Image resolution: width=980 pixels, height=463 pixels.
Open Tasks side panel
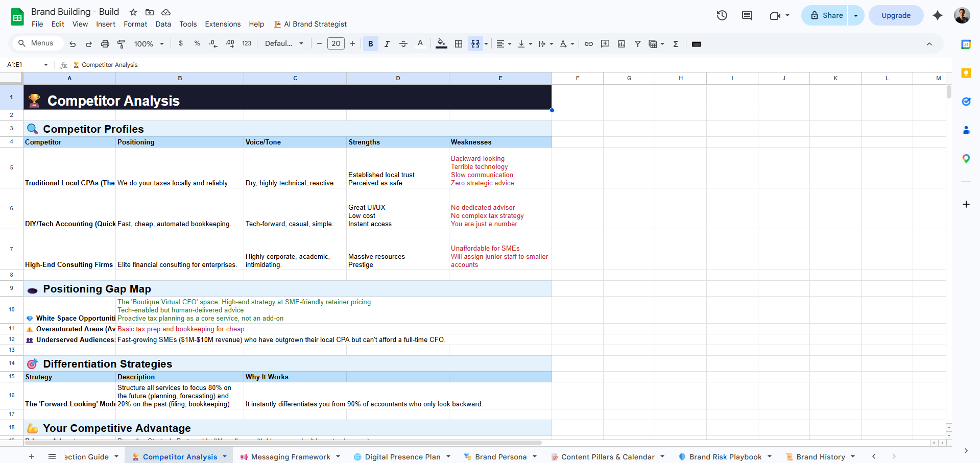pos(966,102)
